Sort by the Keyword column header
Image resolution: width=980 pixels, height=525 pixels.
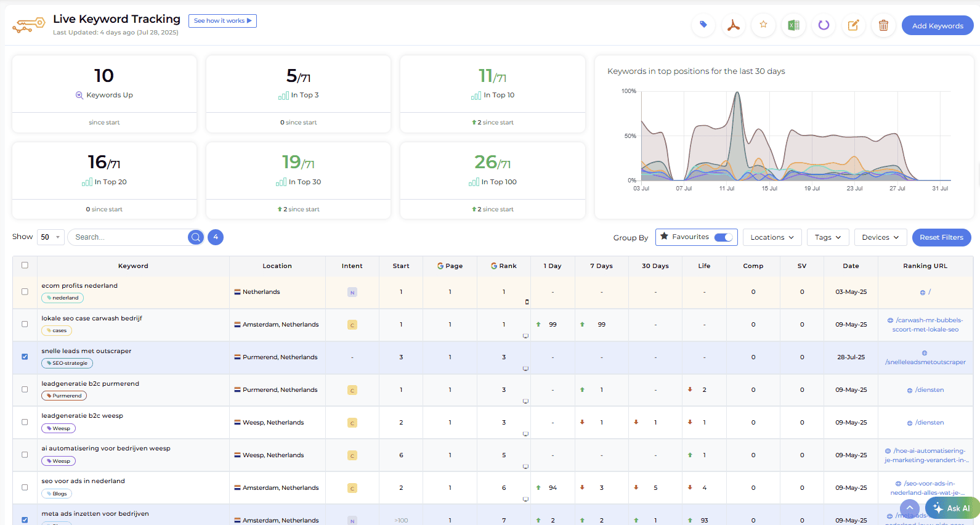[x=133, y=266]
